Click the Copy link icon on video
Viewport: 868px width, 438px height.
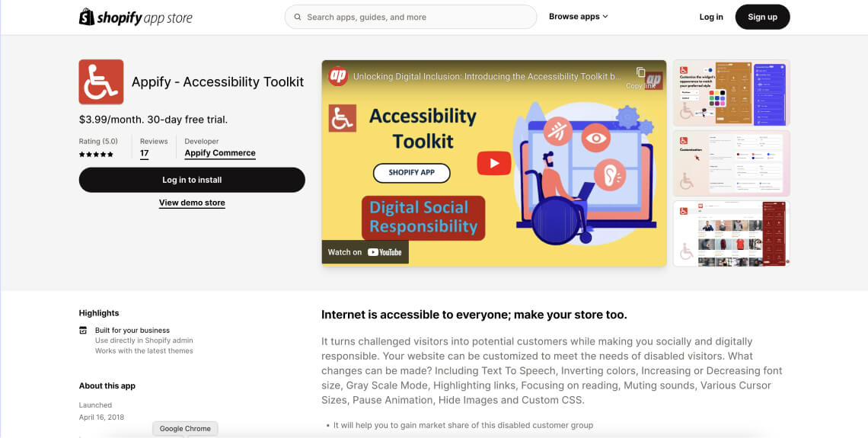pos(640,74)
